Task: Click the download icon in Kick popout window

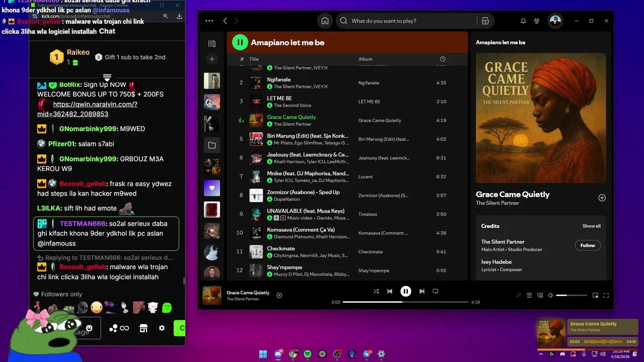Action: (179, 16)
